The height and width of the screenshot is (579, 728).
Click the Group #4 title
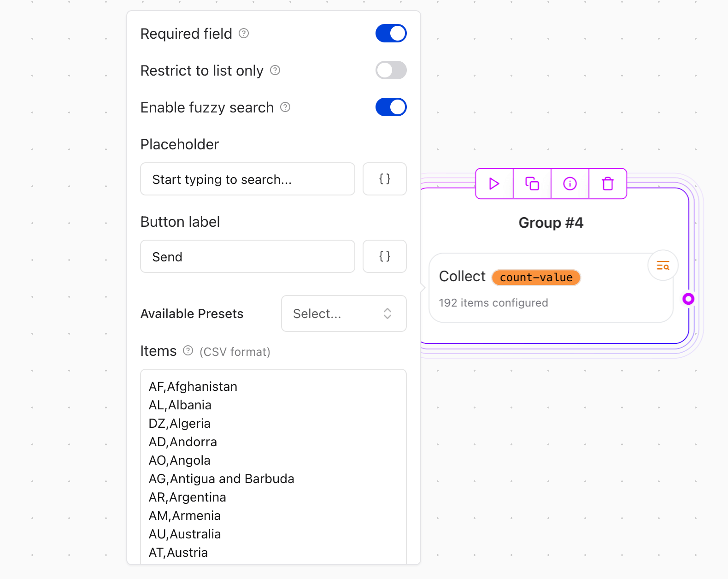551,223
